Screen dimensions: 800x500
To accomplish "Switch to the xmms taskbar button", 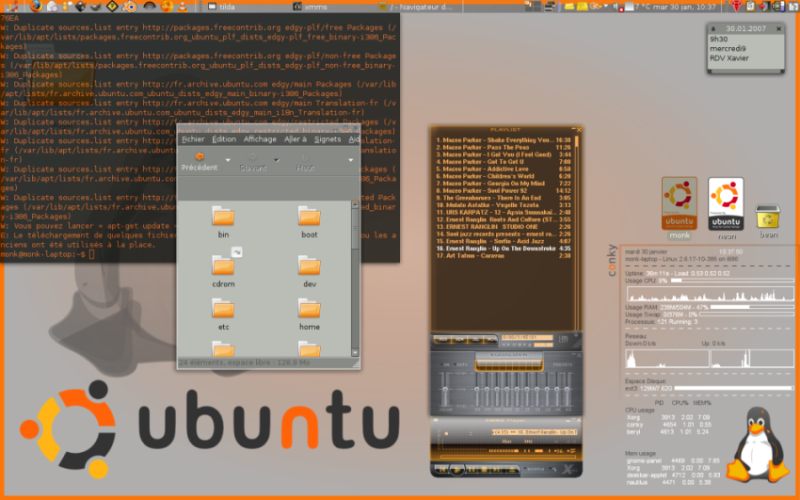I will click(309, 7).
